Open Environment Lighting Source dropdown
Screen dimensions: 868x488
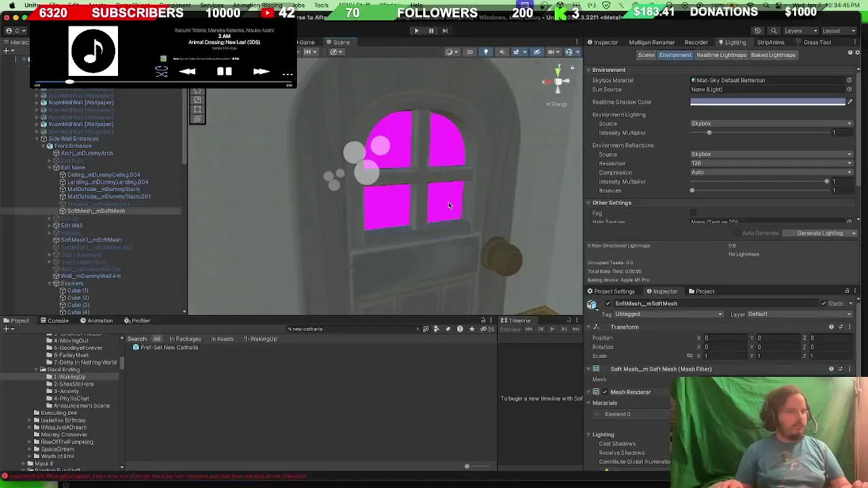[771, 123]
